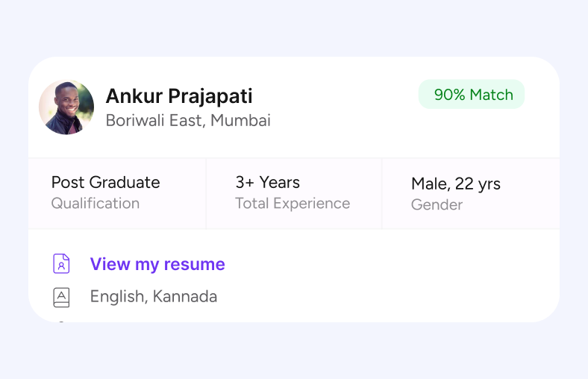Click the 90% Match badge
The image size is (588, 379).
[x=472, y=95]
